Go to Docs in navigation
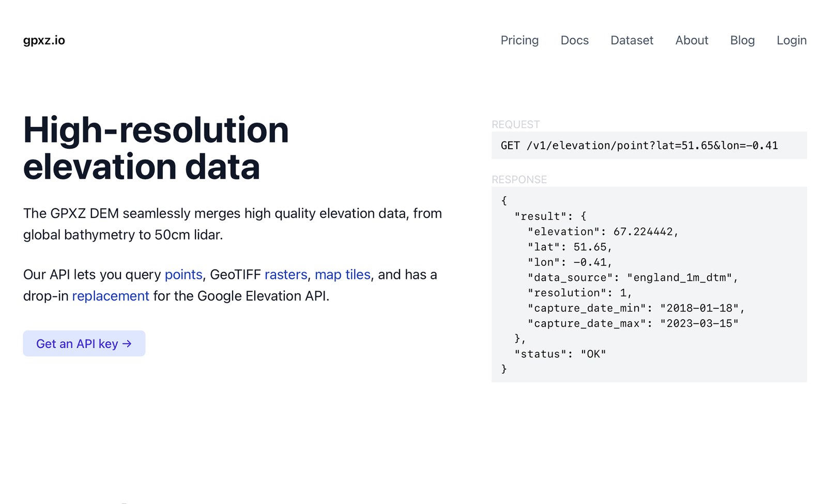The height and width of the screenshot is (504, 827). (x=575, y=40)
